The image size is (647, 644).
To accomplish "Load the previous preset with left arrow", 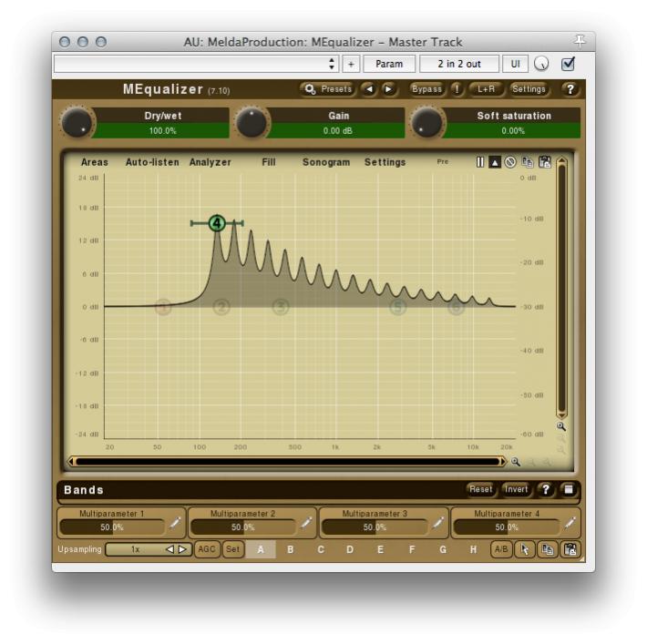I will click(369, 89).
